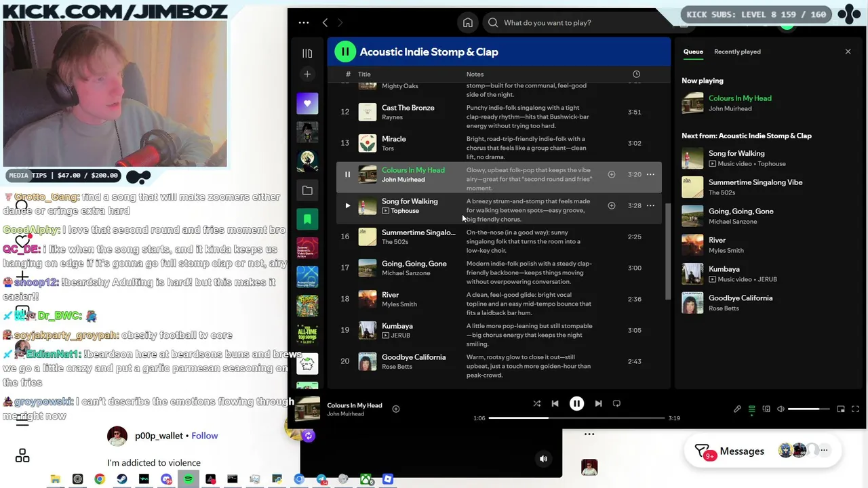Open the Raynes artist link
The height and width of the screenshot is (488, 868).
pos(392,117)
